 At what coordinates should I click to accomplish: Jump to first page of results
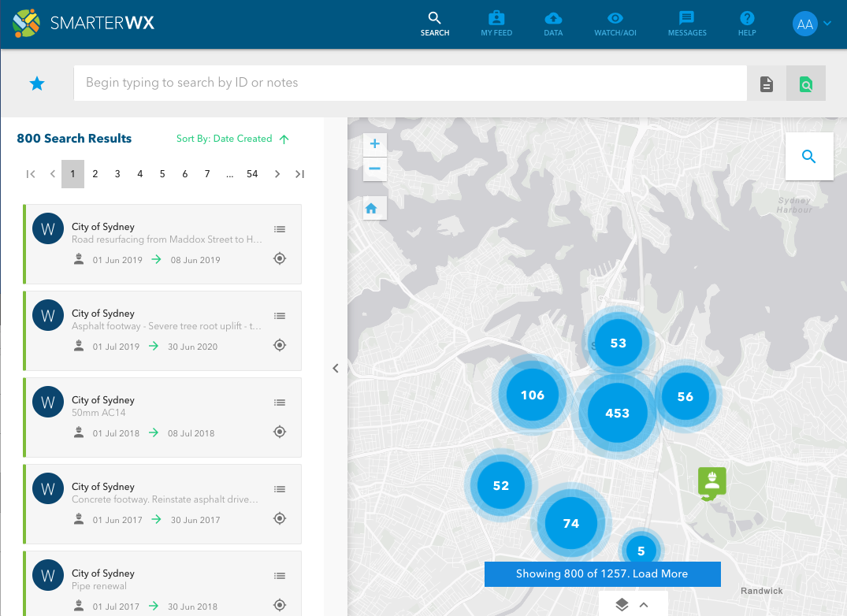click(31, 174)
